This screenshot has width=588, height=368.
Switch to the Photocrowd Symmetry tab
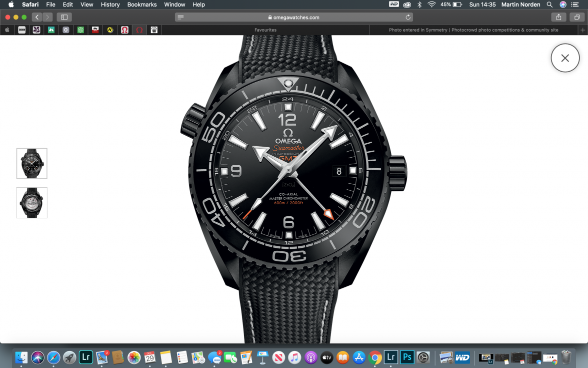473,30
